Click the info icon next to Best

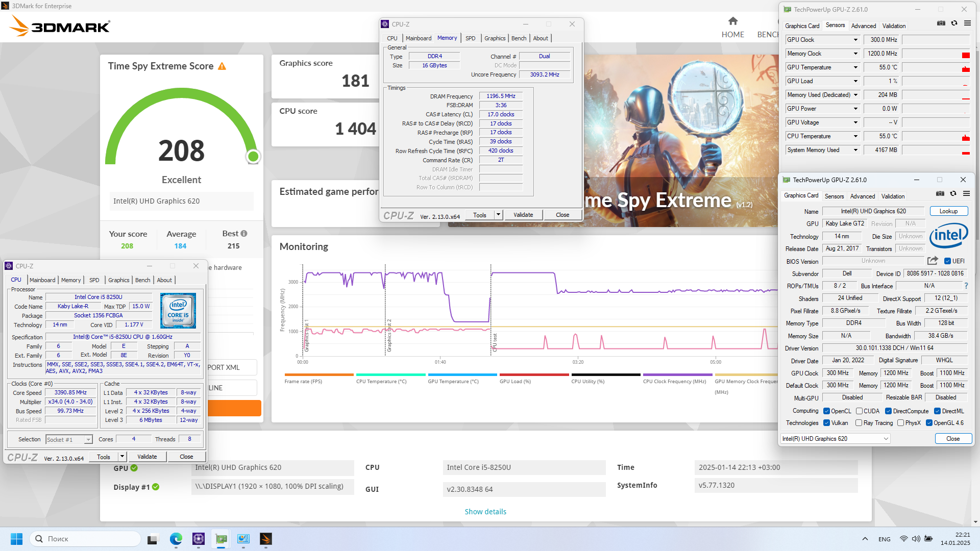pos(244,234)
